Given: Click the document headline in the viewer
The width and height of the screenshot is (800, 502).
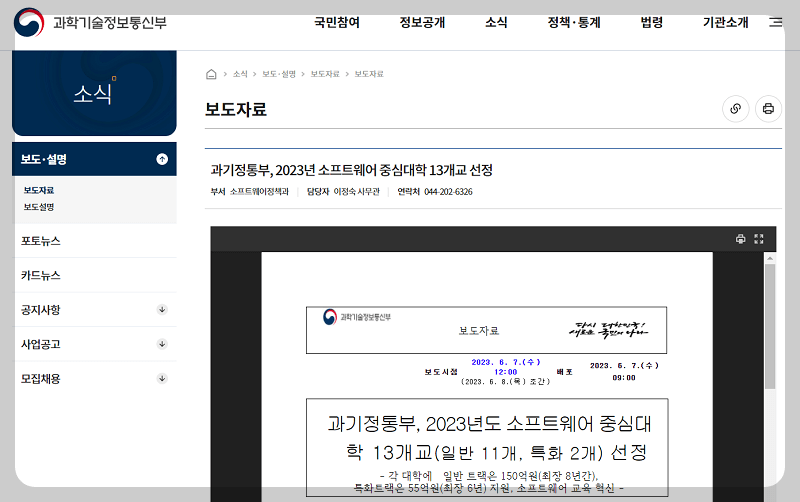Looking at the screenshot, I should tap(487, 438).
